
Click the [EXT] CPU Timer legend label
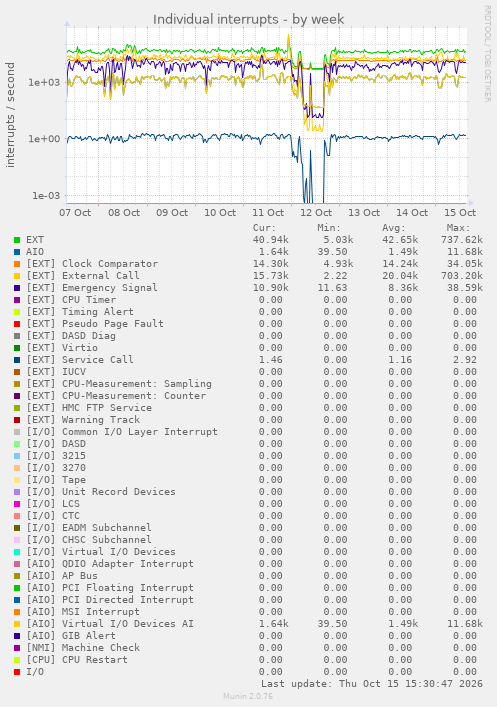[71, 300]
